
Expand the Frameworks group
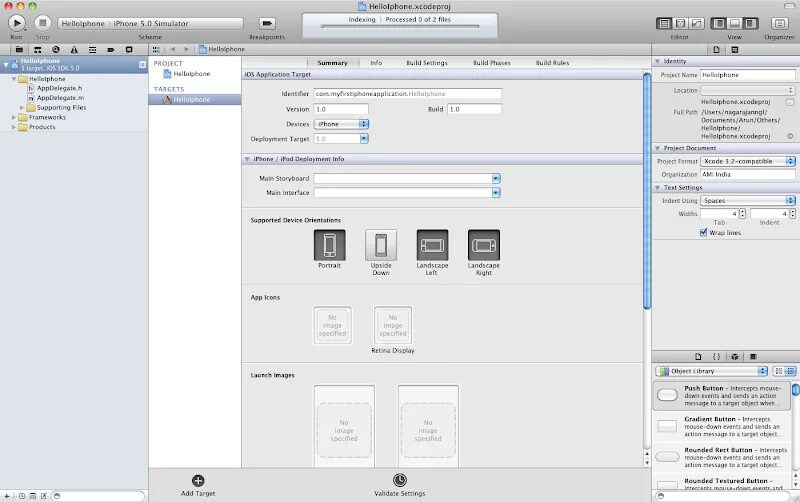pyautogui.click(x=14, y=117)
